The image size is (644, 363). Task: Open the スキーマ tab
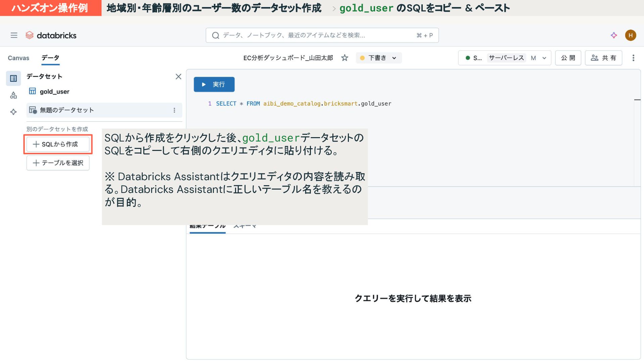tap(245, 226)
